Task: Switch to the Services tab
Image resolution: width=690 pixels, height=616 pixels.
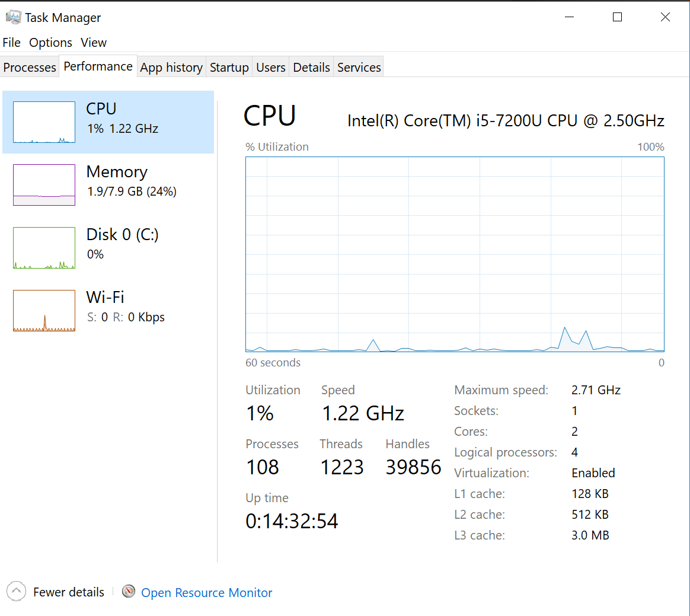Action: point(358,67)
